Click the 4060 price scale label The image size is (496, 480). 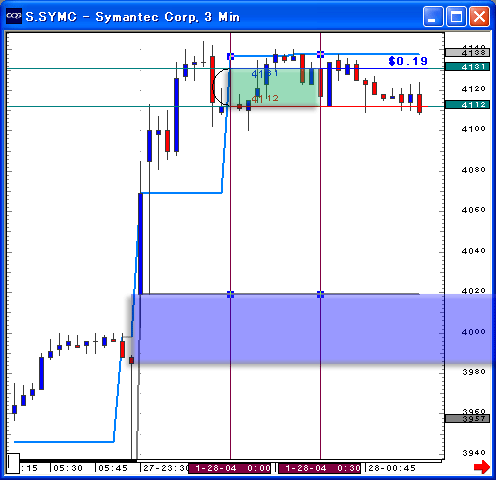[x=473, y=210]
